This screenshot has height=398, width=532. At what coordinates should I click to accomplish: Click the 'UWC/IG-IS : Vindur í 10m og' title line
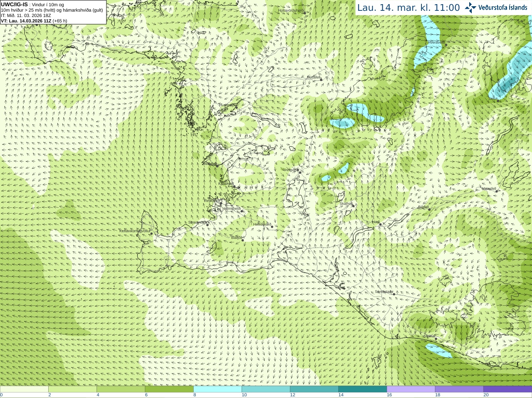(32, 5)
